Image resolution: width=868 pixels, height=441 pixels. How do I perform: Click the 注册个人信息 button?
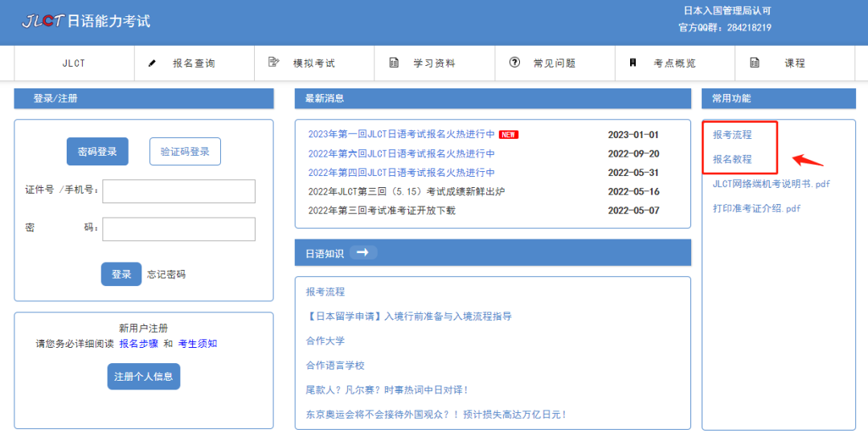144,376
